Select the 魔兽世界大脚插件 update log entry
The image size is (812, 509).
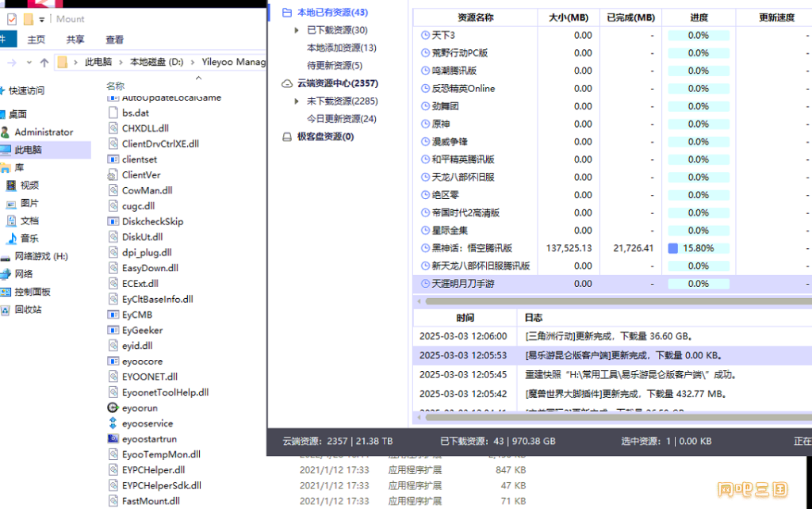coord(613,394)
